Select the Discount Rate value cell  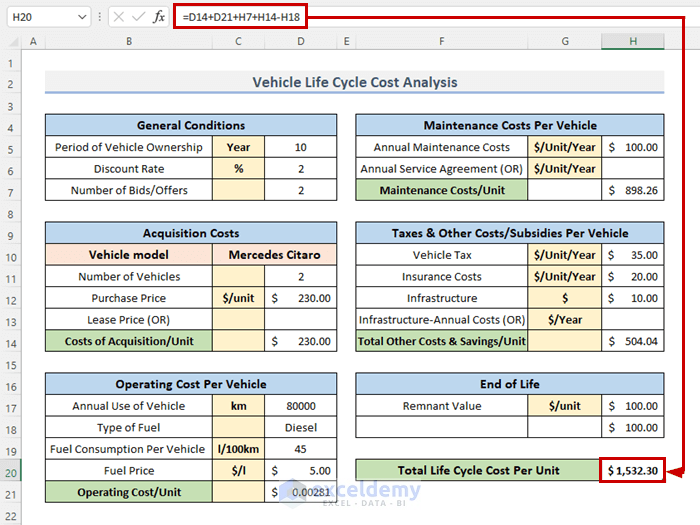pos(301,169)
